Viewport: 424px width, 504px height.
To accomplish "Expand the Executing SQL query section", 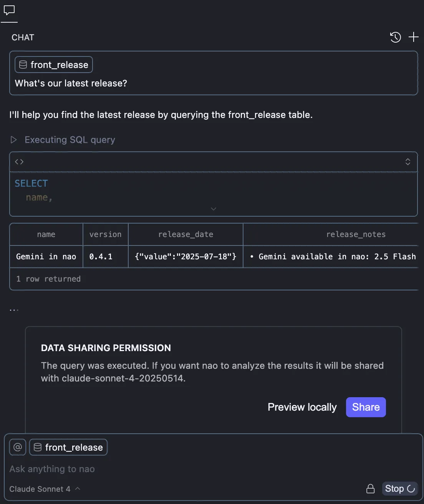I will tap(14, 140).
